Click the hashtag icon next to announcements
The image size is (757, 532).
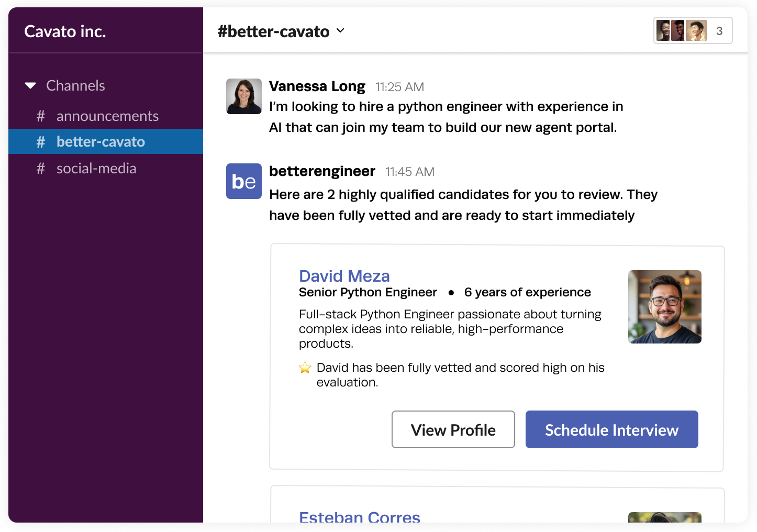[40, 116]
